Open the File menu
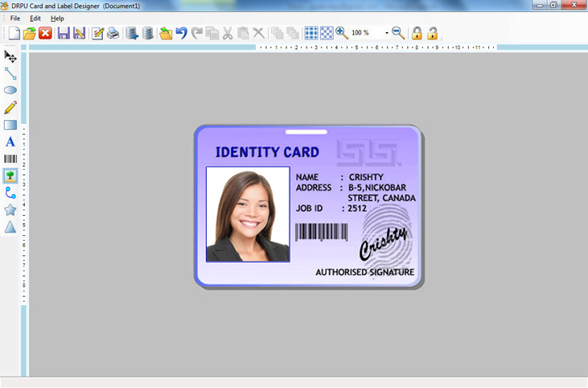588x388 pixels. (15, 18)
